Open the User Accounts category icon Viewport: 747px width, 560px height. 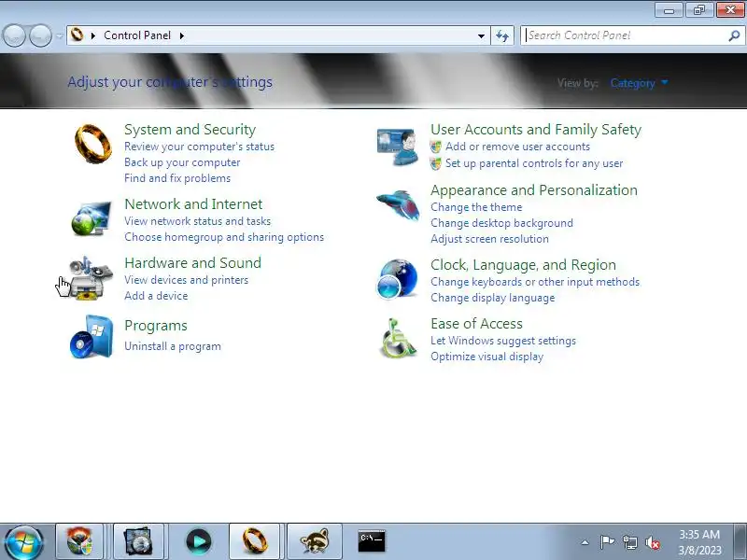tap(398, 147)
